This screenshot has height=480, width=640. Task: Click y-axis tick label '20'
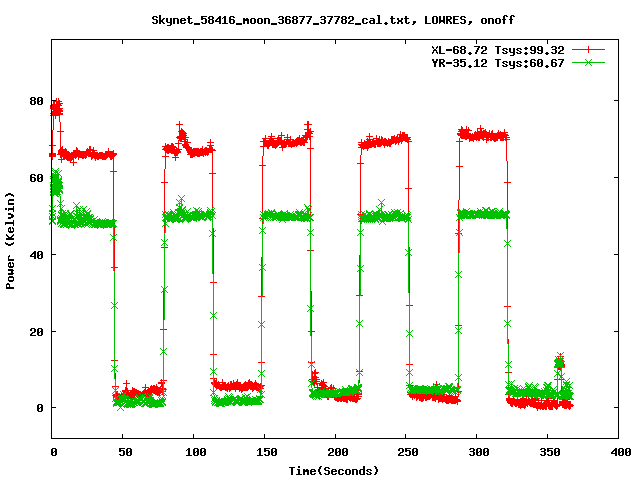36,332
